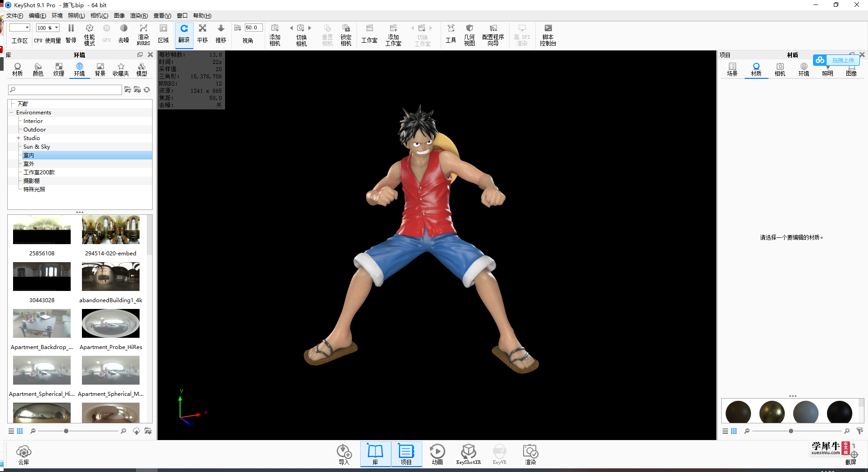Open the Edit menu

coord(37,16)
